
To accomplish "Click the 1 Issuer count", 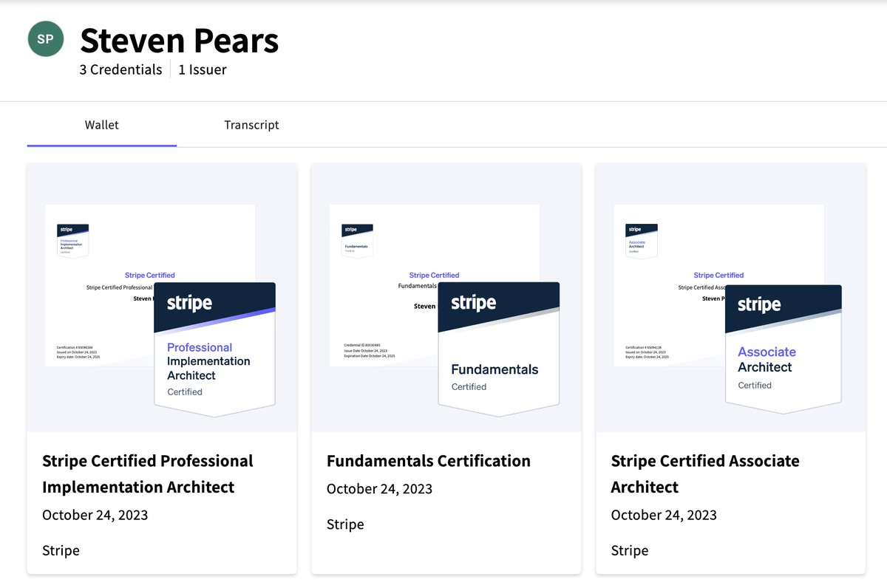I will click(x=203, y=70).
